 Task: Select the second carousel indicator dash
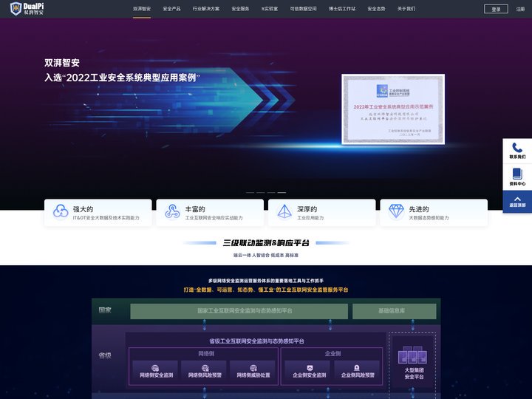[261, 192]
